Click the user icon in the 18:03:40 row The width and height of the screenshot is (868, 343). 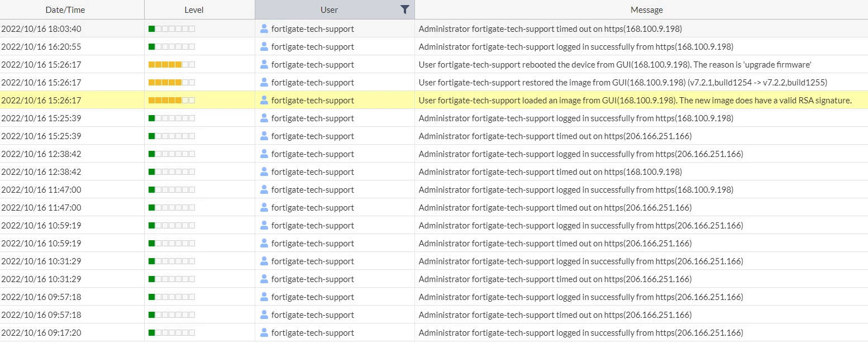(x=264, y=28)
